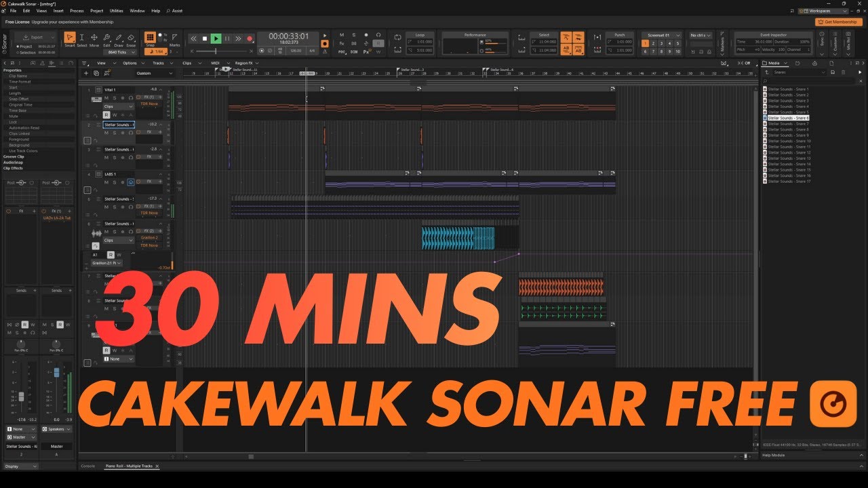
Task: Open the Media browser tab
Action: click(776, 63)
